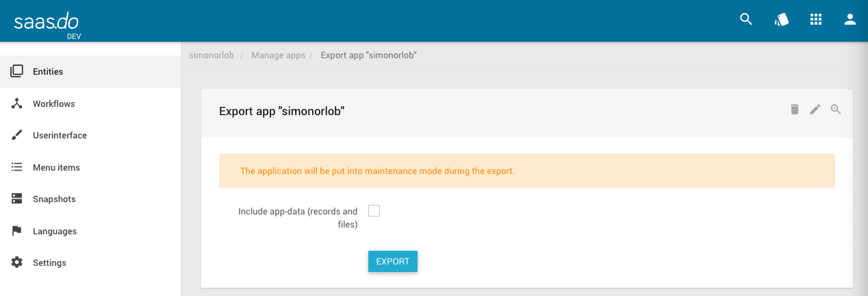This screenshot has height=296, width=868.
Task: Click the maintenance mode warning banner
Action: [x=526, y=171]
